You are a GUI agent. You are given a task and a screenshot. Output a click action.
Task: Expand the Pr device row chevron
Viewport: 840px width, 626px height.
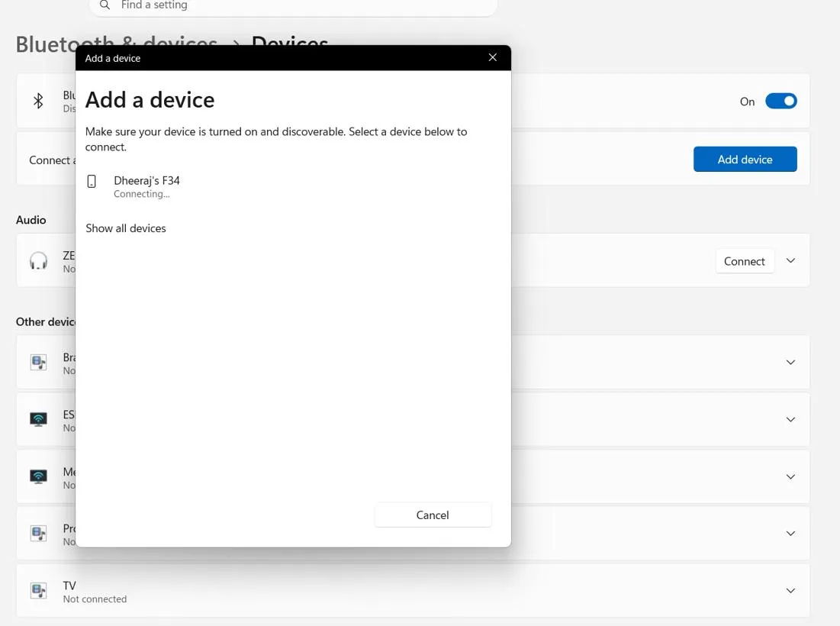click(x=790, y=534)
